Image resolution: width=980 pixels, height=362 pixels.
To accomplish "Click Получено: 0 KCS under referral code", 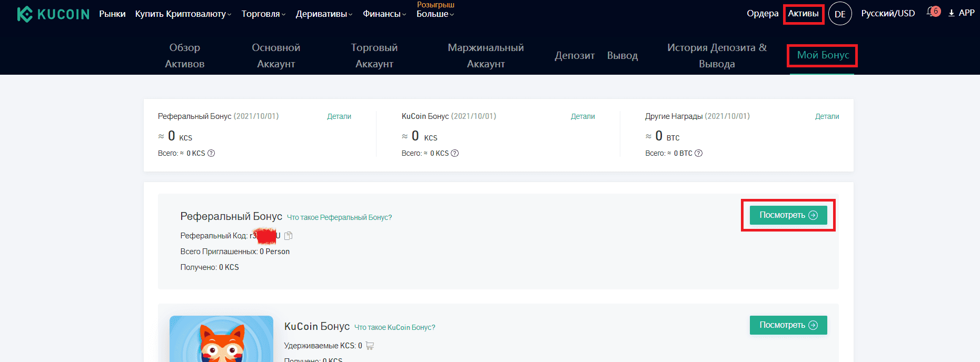I will pyautogui.click(x=210, y=267).
